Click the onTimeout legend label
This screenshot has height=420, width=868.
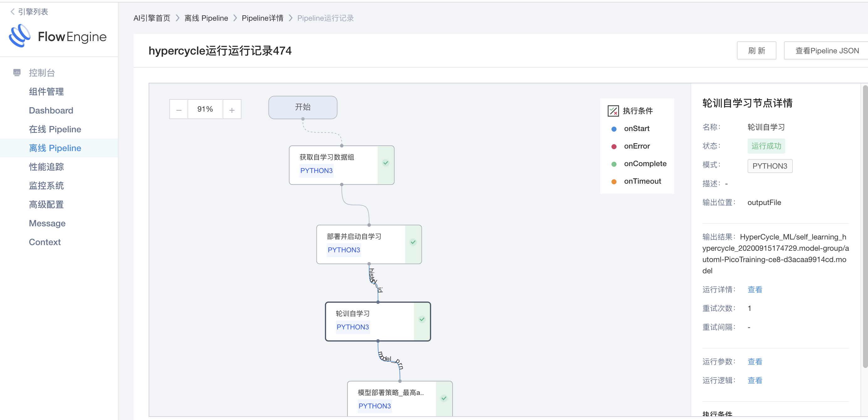pos(643,181)
